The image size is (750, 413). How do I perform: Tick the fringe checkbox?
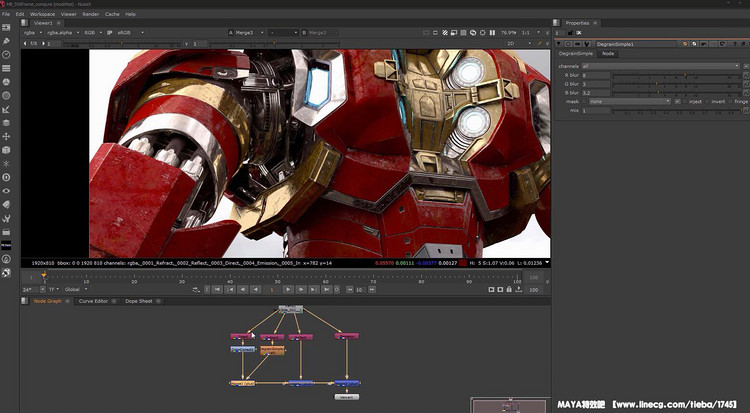point(730,101)
